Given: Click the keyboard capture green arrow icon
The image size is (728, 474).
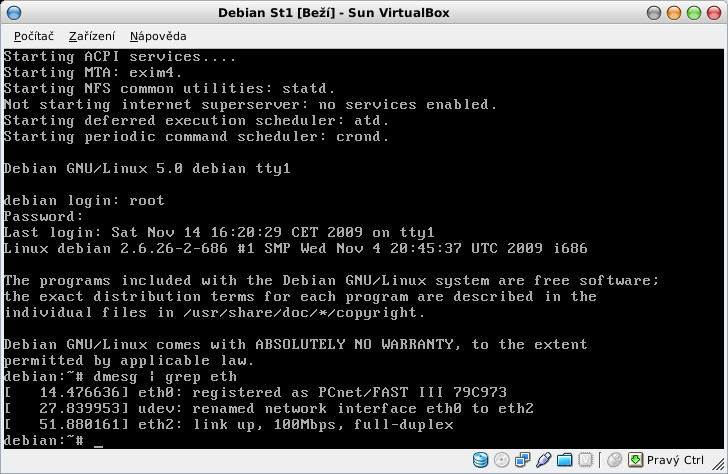Looking at the screenshot, I should [634, 460].
